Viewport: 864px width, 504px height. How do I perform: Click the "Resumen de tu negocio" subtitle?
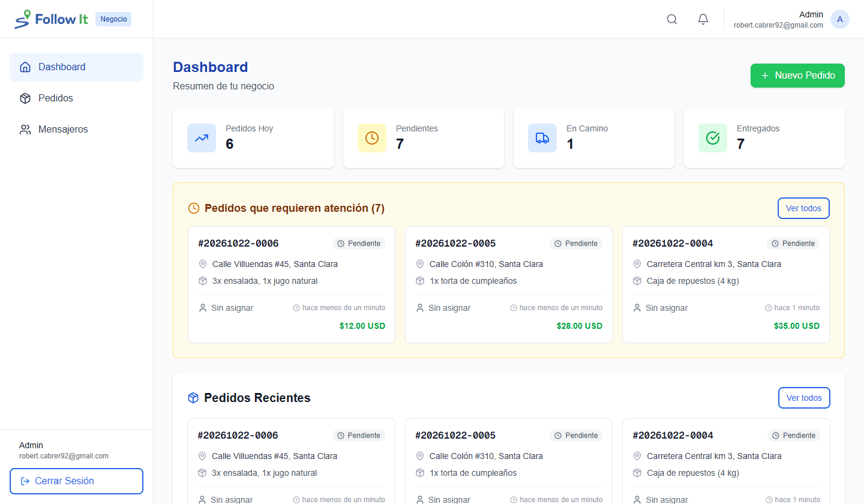point(223,86)
